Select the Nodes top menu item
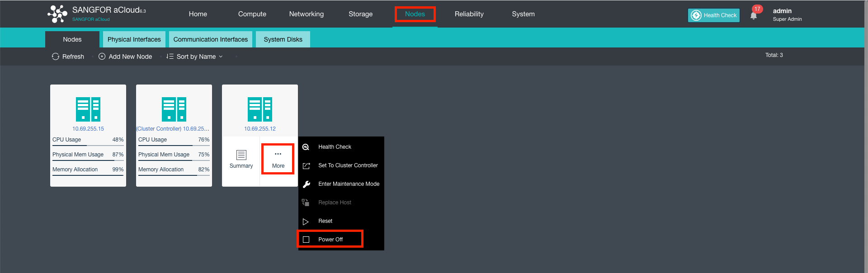This screenshot has width=868, height=273. [415, 14]
